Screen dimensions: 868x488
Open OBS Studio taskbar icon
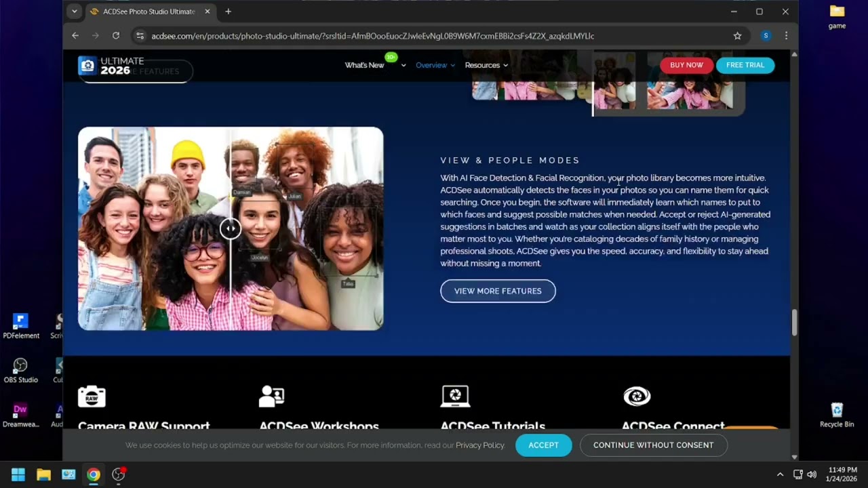119,474
